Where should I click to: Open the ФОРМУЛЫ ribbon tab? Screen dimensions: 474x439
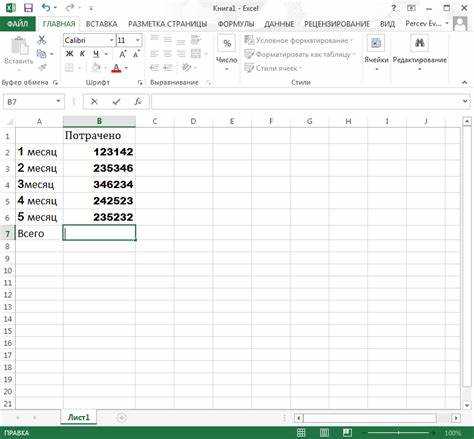236,24
